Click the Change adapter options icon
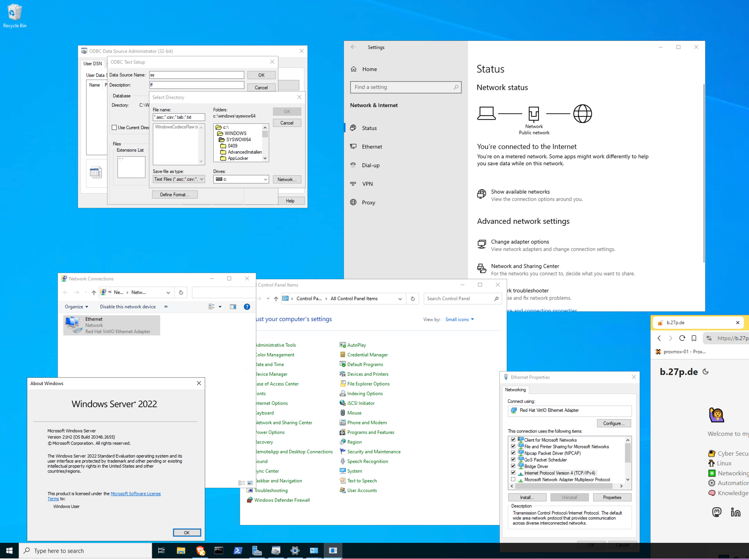Screen dimensions: 749x560 tap(481, 245)
